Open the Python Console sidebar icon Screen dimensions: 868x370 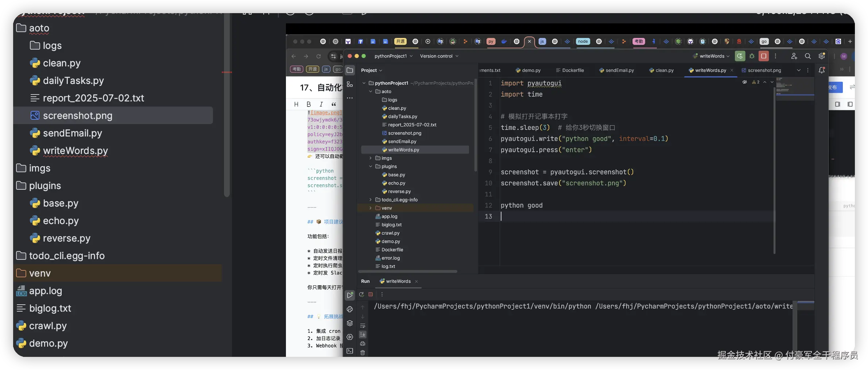[350, 309]
